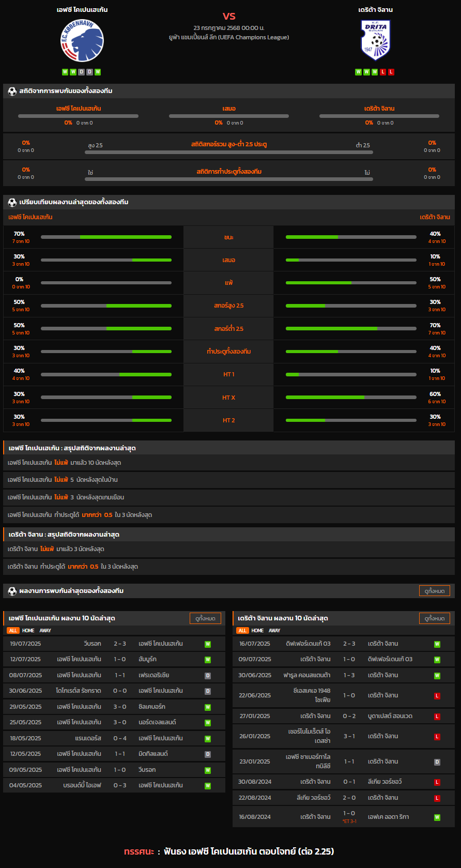The height and width of the screenshot is (868, 461).
Task: Click the Drita Gjilan team name at top right
Action: (x=376, y=10)
